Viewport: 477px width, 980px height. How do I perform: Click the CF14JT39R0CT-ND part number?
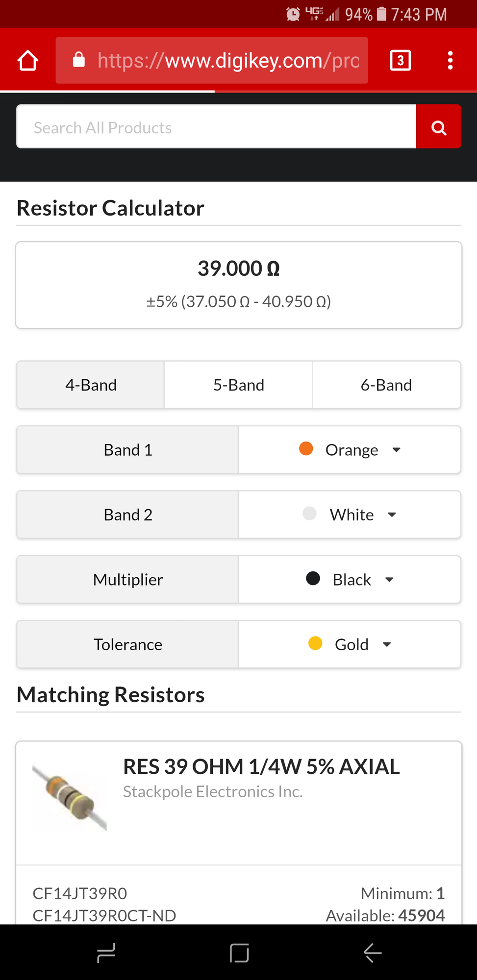click(104, 915)
